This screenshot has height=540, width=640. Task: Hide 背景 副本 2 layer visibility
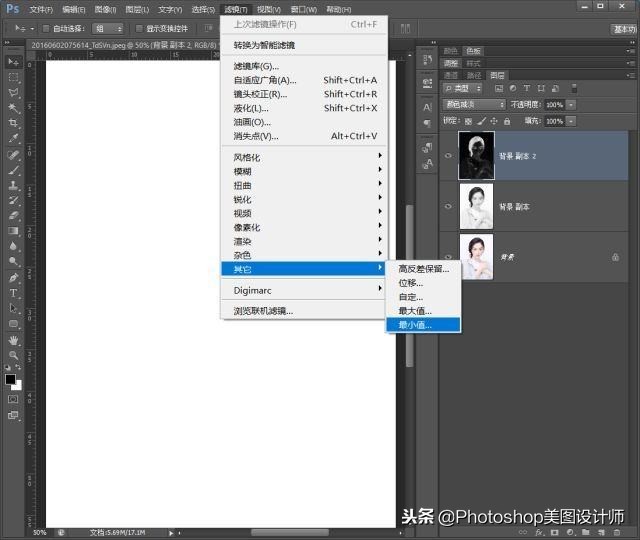pyautogui.click(x=448, y=156)
